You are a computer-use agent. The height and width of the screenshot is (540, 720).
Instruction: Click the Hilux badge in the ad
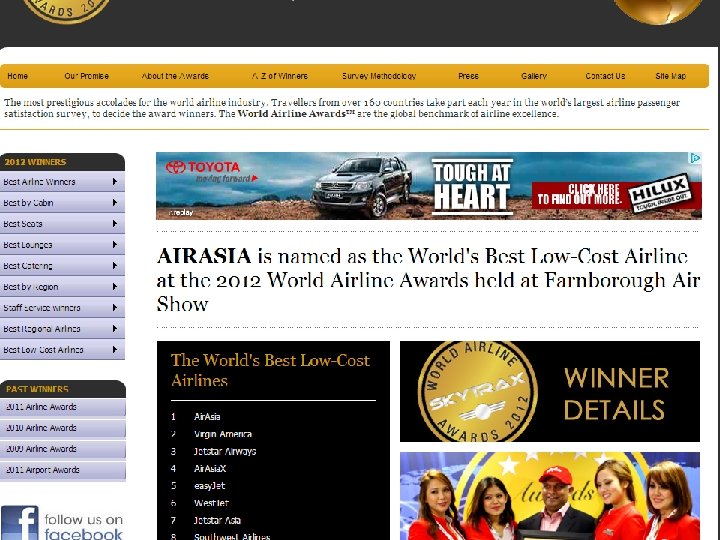click(660, 192)
